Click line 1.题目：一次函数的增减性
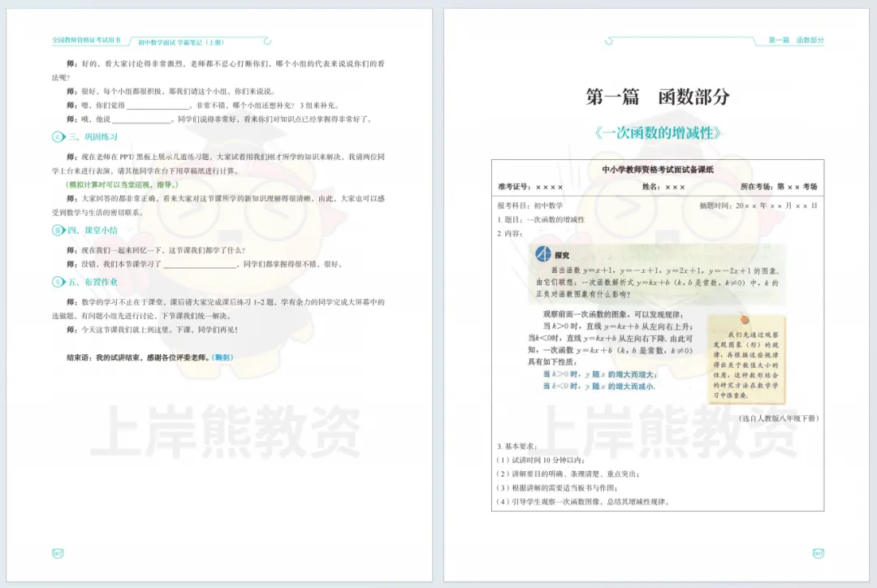This screenshot has height=588, width=877. [541, 220]
